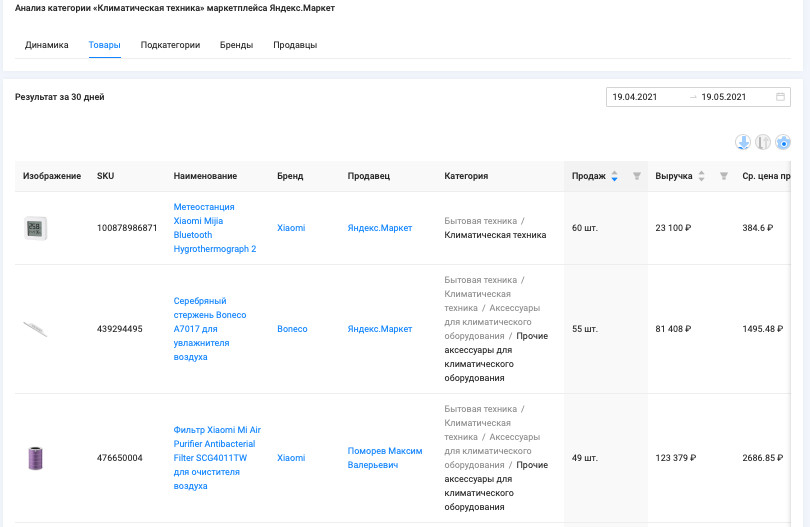The width and height of the screenshot is (810, 527).
Task: Click the SKU 439294495 cell
Action: 119,329
